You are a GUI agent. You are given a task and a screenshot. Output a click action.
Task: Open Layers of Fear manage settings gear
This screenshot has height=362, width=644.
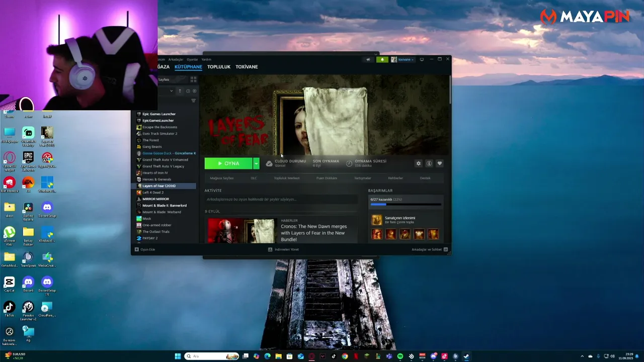[418, 163]
